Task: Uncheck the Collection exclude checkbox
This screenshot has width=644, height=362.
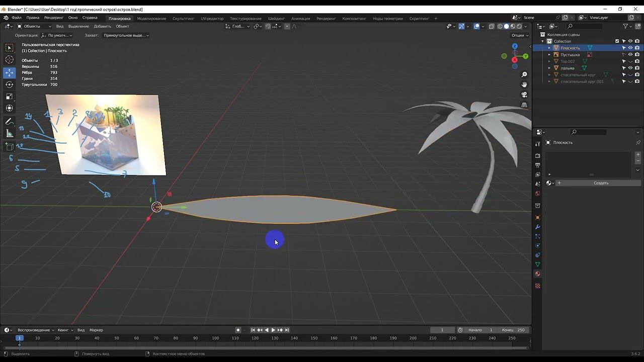Action: click(x=617, y=41)
